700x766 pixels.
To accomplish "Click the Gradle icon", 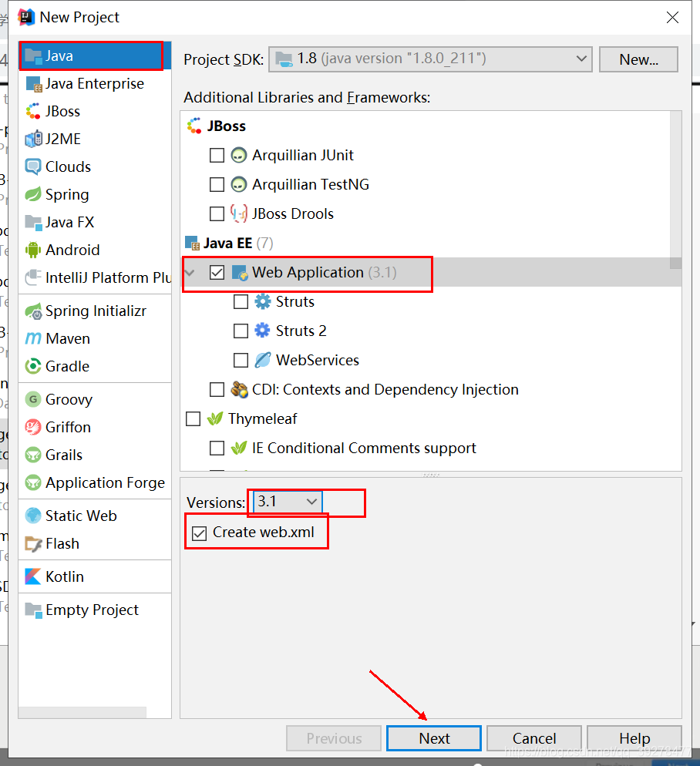I will click(x=33, y=366).
